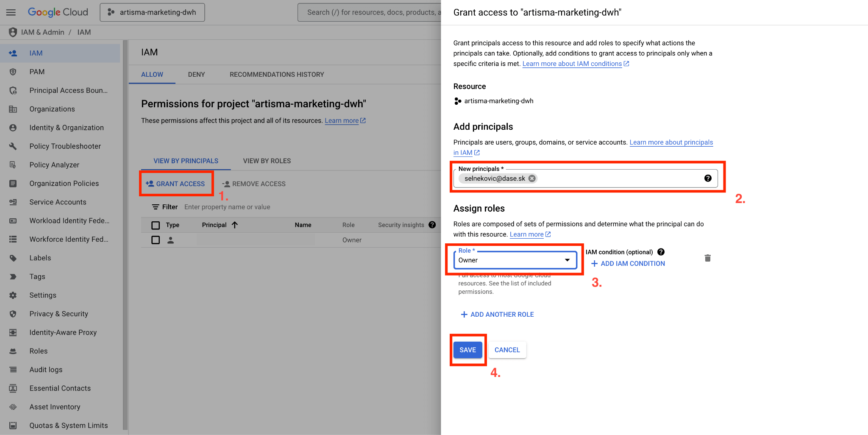Click the Security insights help icon
Image resolution: width=868 pixels, height=435 pixels.
pyautogui.click(x=432, y=225)
